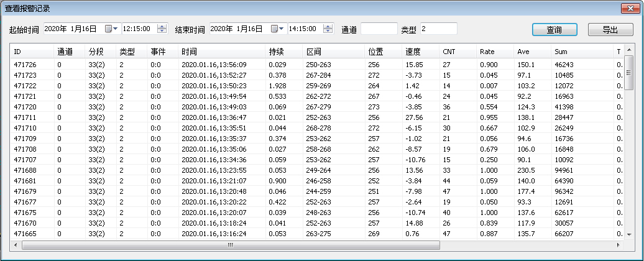Close the 查看报警记录 window
The height and width of the screenshot is (261, 644).
(x=630, y=8)
